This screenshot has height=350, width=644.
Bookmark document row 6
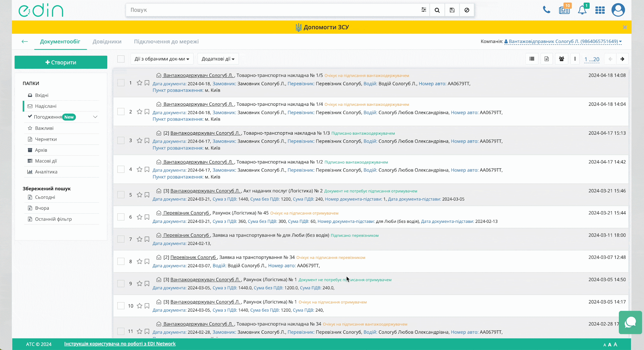pyautogui.click(x=147, y=217)
